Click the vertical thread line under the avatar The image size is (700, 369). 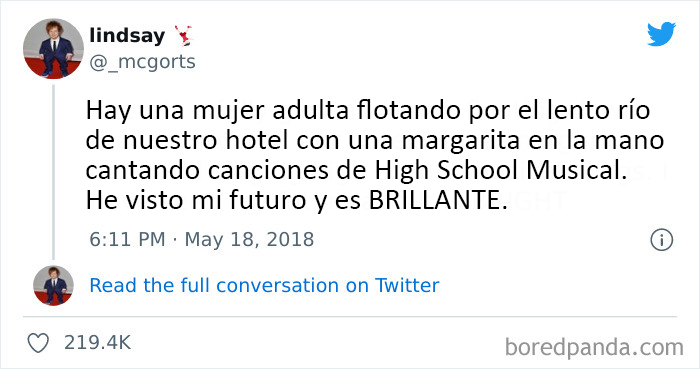[54, 172]
